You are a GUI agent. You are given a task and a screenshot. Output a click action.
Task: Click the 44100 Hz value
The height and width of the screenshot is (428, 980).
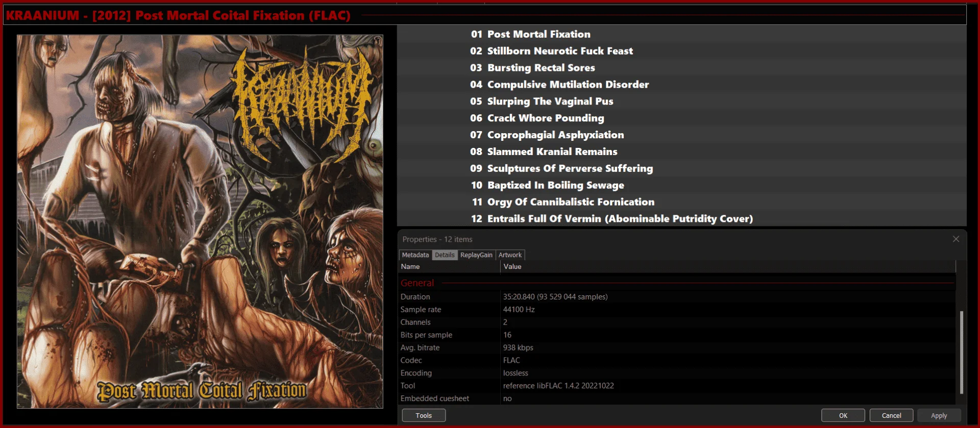[519, 310]
